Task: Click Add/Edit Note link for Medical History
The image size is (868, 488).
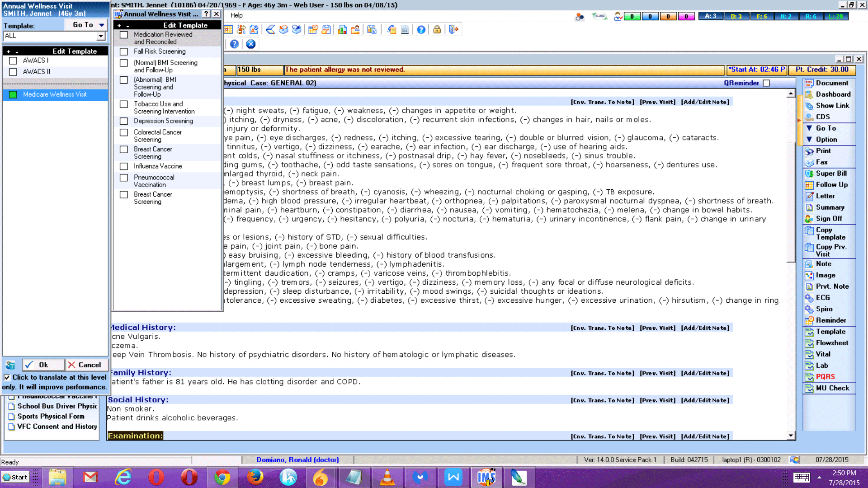Action: click(705, 328)
